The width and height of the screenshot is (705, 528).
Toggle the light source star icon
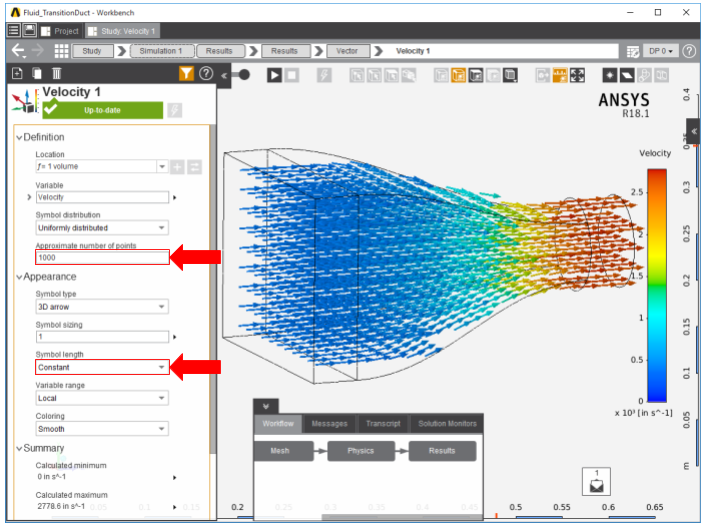click(610, 75)
